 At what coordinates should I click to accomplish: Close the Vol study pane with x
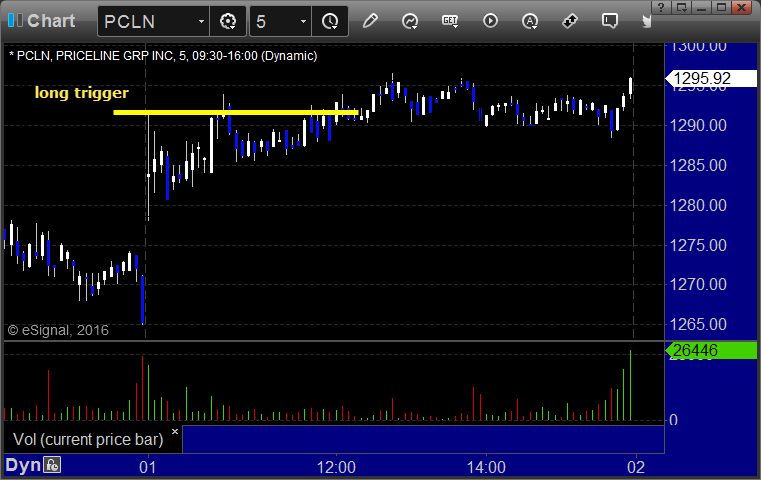click(x=175, y=431)
